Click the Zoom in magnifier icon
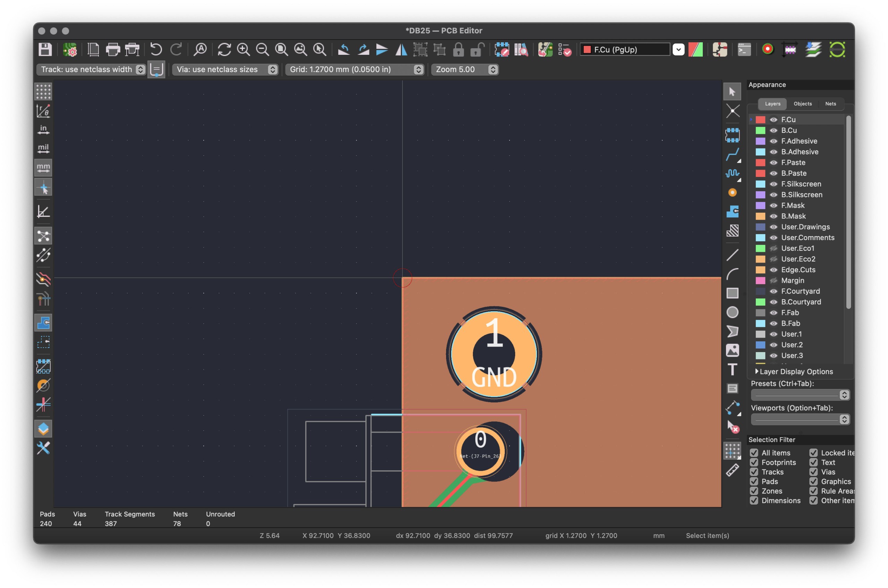888x588 pixels. point(244,50)
